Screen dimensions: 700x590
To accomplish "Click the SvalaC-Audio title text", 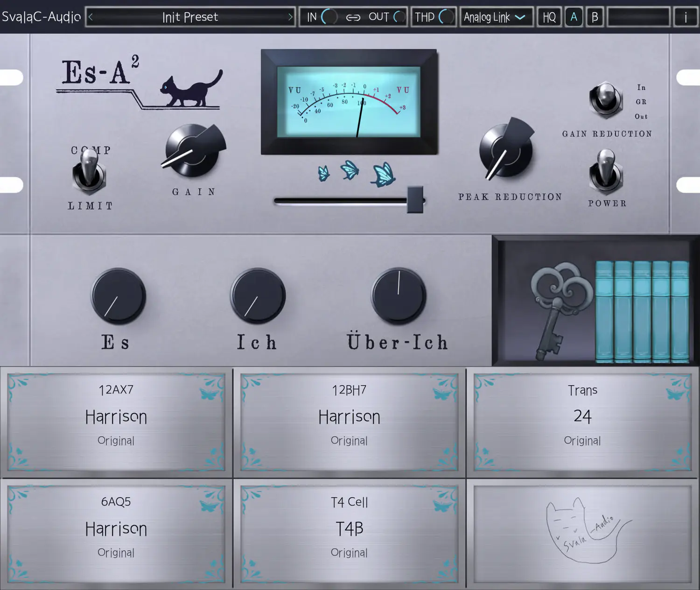I will pyautogui.click(x=41, y=17).
